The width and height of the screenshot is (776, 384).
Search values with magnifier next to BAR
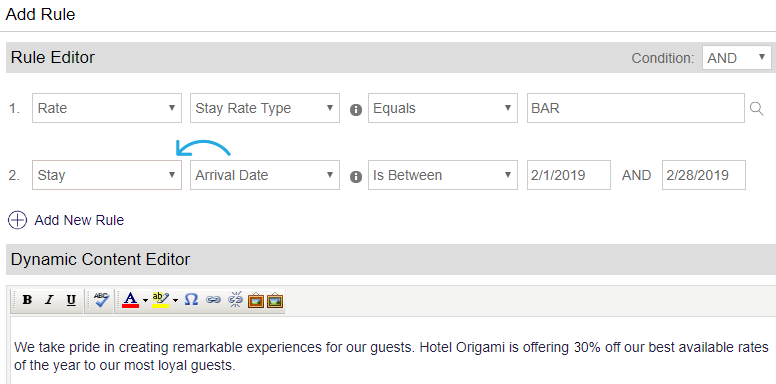pyautogui.click(x=756, y=108)
